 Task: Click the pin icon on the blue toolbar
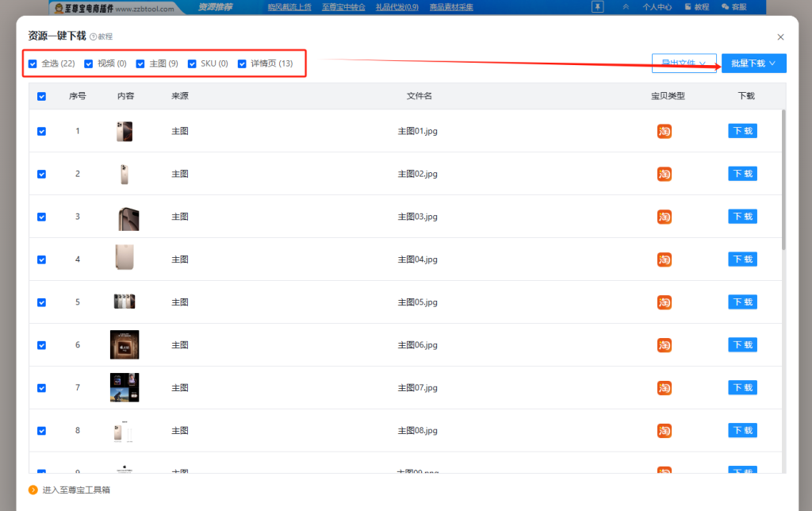pyautogui.click(x=597, y=6)
